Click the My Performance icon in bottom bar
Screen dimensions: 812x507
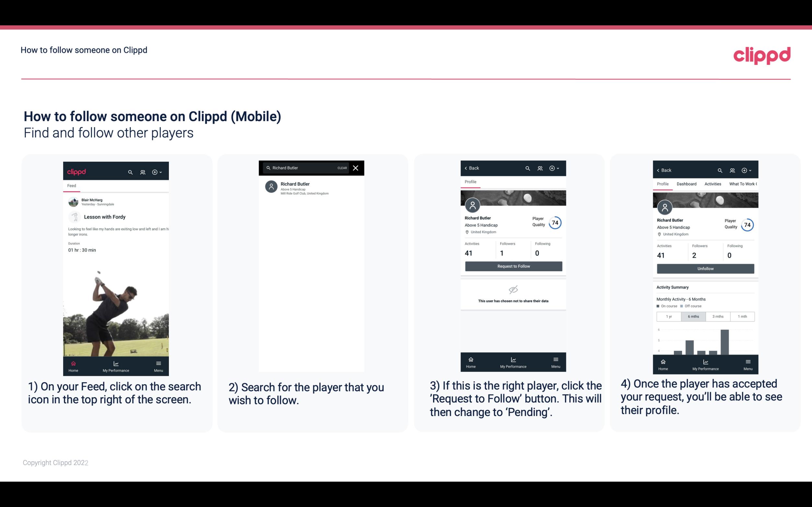pos(116,363)
